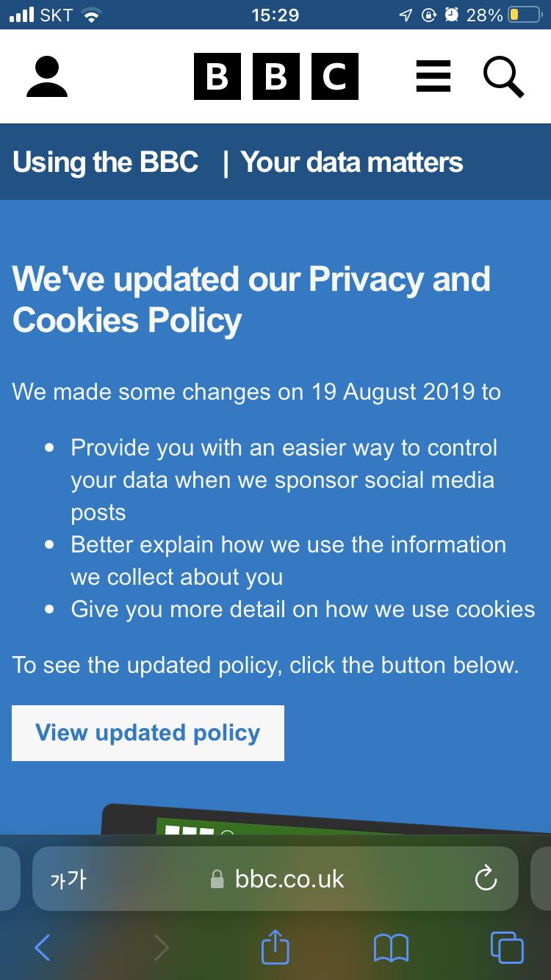Open the 가가 reader text-size options
Image resolution: width=551 pixels, height=980 pixels.
(68, 879)
